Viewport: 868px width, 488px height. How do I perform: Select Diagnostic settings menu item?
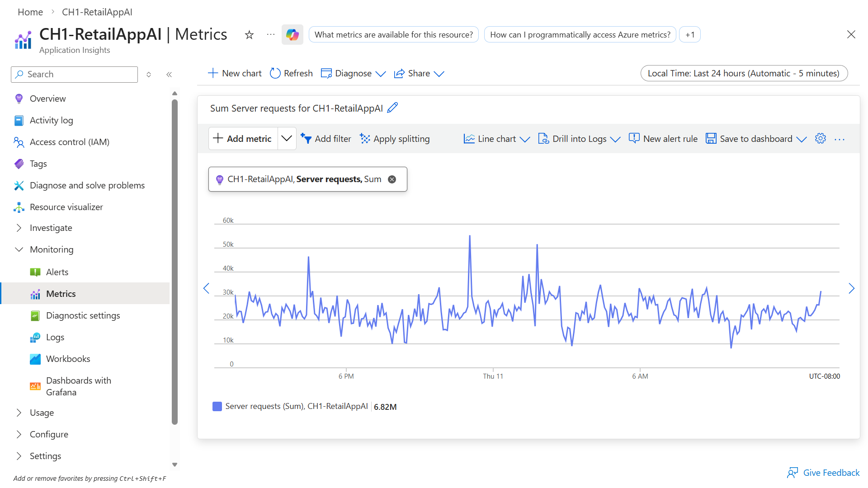[83, 315]
